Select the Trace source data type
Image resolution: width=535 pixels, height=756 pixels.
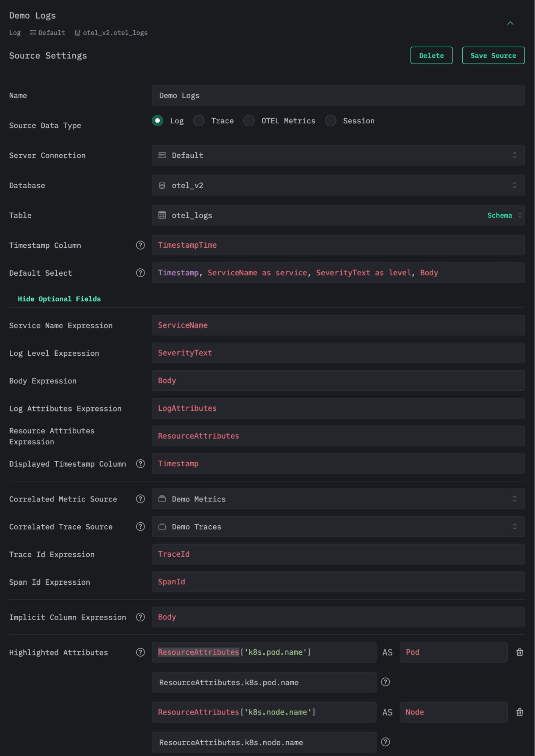[199, 121]
